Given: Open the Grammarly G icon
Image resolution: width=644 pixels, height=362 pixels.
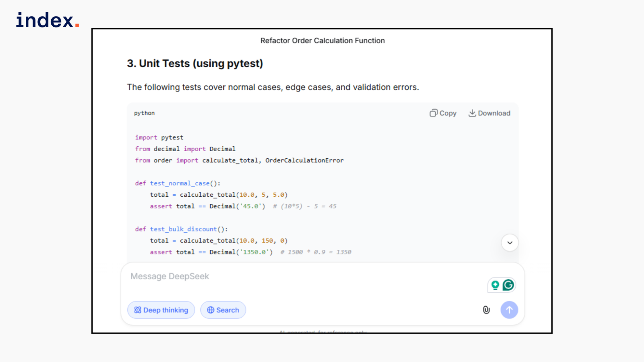Looking at the screenshot, I should tap(508, 285).
